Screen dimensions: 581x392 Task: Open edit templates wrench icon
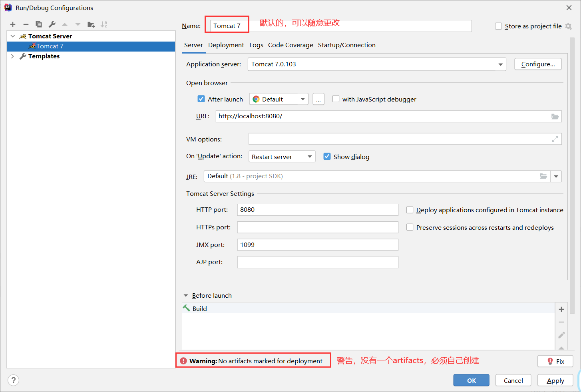tap(52, 24)
